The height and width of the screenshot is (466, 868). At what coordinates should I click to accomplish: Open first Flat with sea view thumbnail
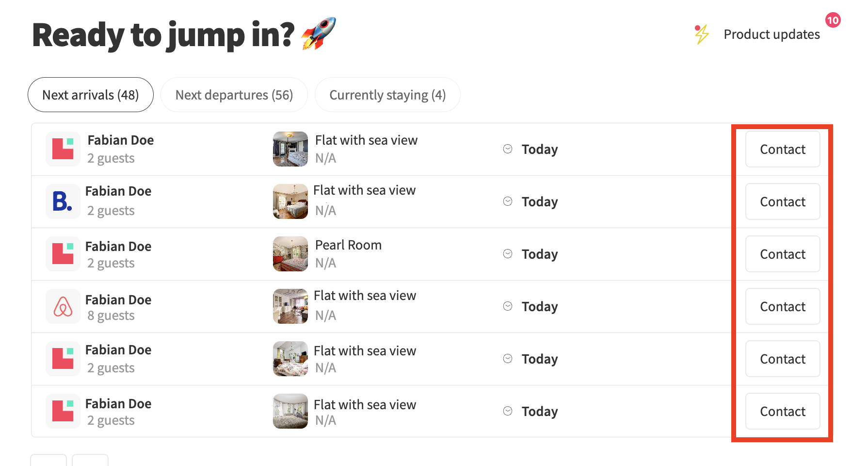[290, 149]
